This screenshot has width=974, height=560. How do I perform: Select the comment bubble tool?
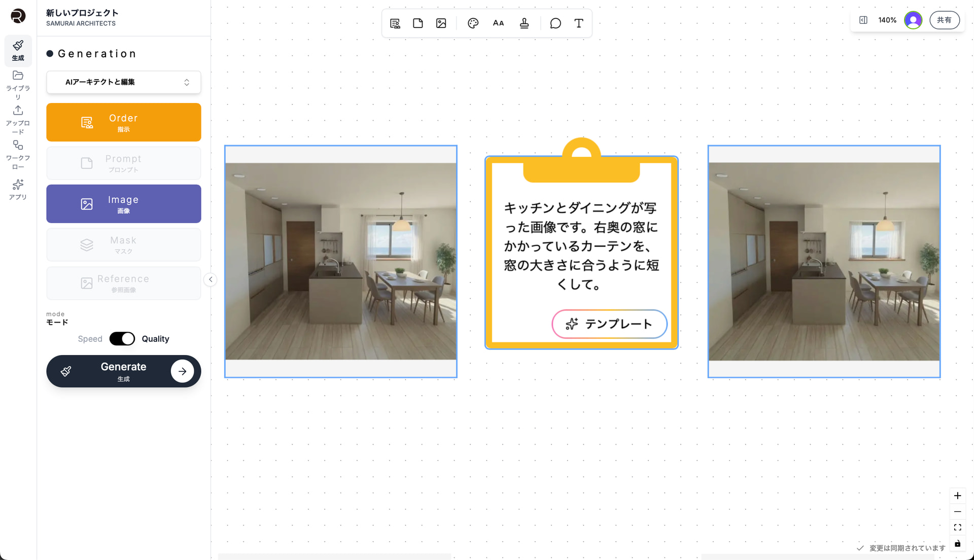555,23
